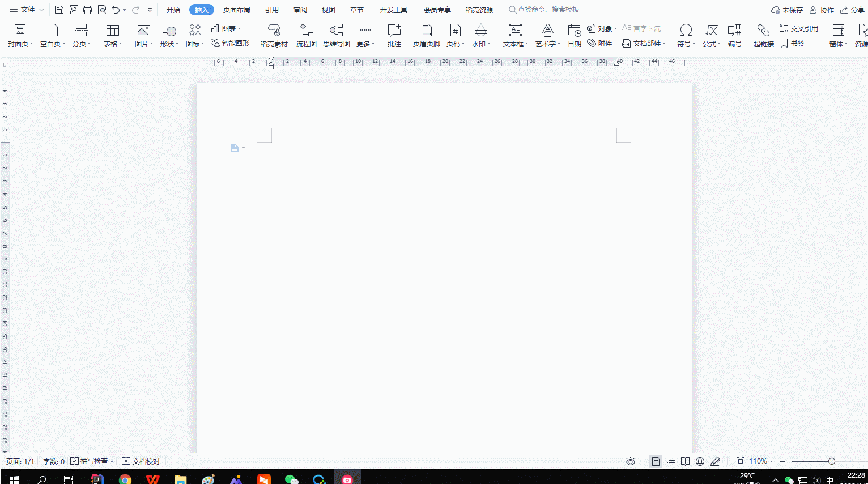Switch to reading layout view

[686, 461]
